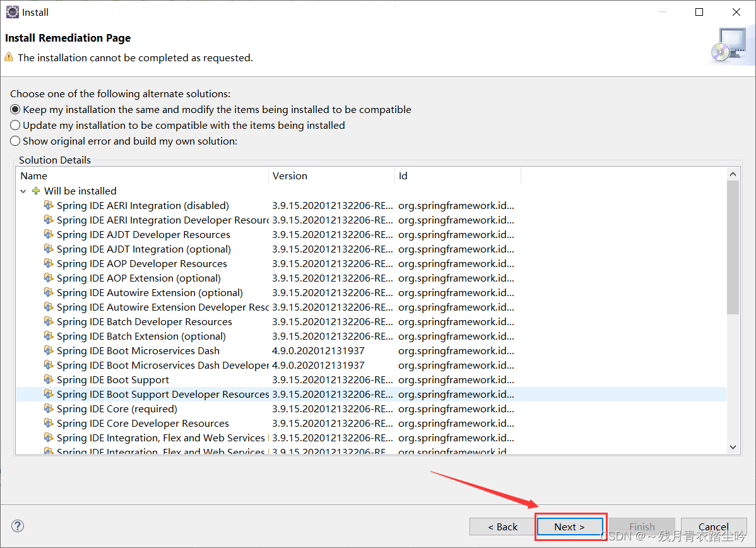The height and width of the screenshot is (548, 756).
Task: Select Spring IDE AERI Integration (disabled) row text
Action: click(x=143, y=206)
